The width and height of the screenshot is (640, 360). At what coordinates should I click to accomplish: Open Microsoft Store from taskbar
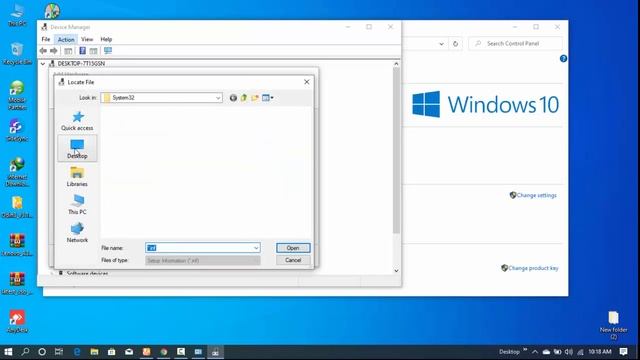coord(111,352)
